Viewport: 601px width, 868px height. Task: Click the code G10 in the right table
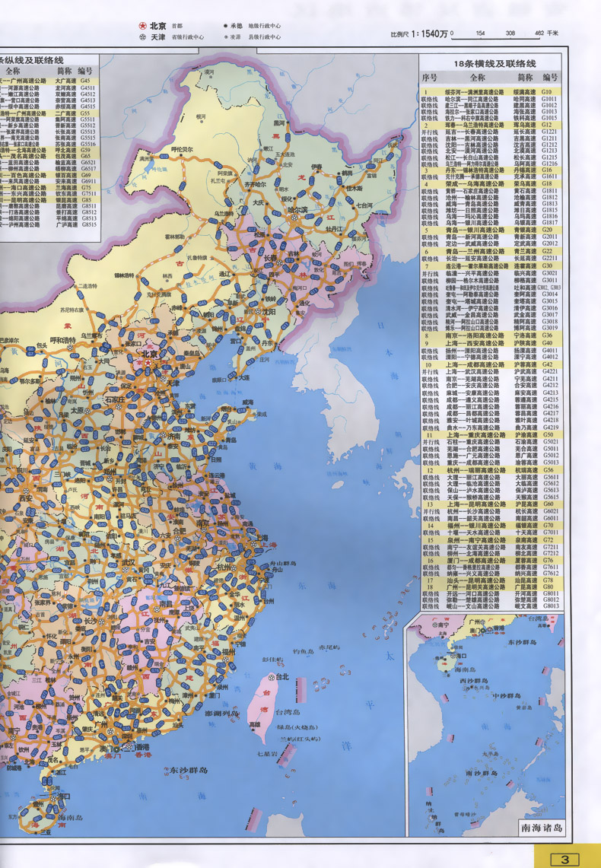[547, 92]
